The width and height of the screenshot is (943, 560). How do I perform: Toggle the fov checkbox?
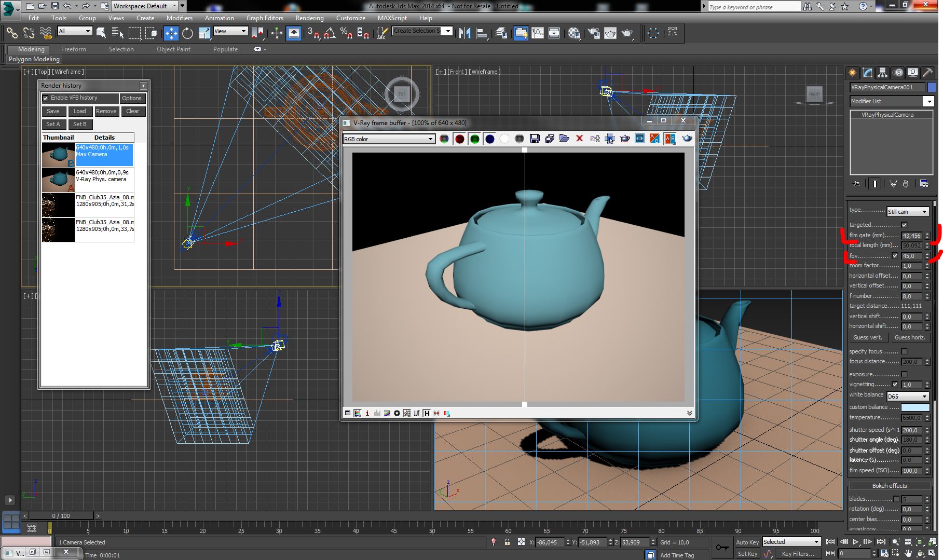895,256
